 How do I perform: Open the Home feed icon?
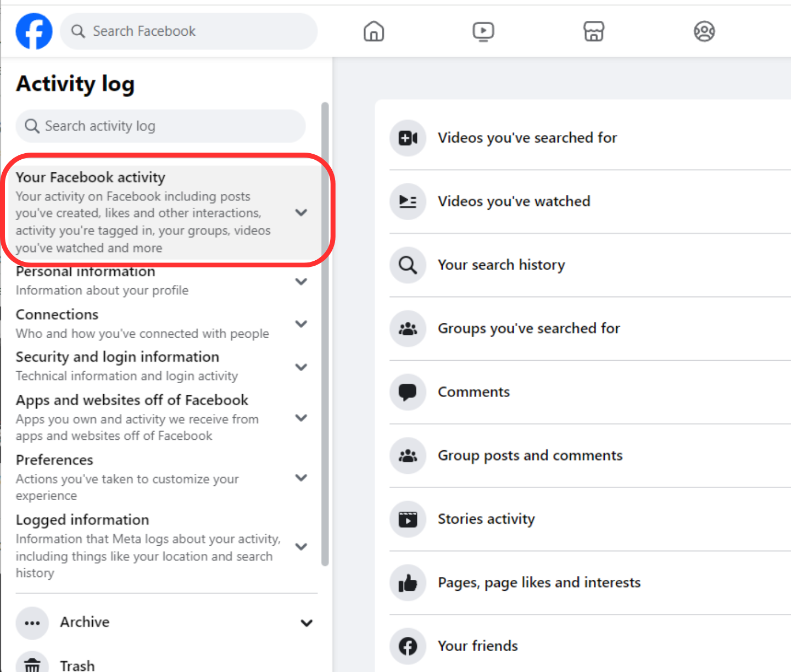(x=374, y=31)
